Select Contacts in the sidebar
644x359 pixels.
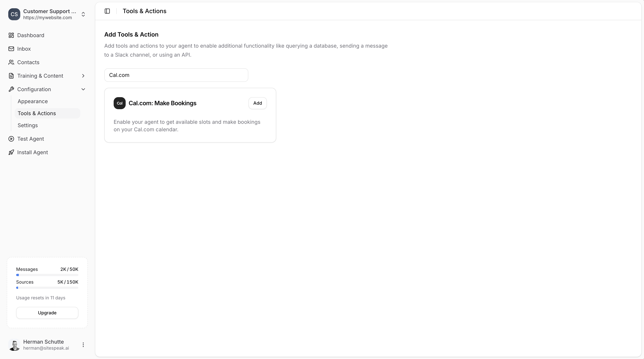(28, 62)
